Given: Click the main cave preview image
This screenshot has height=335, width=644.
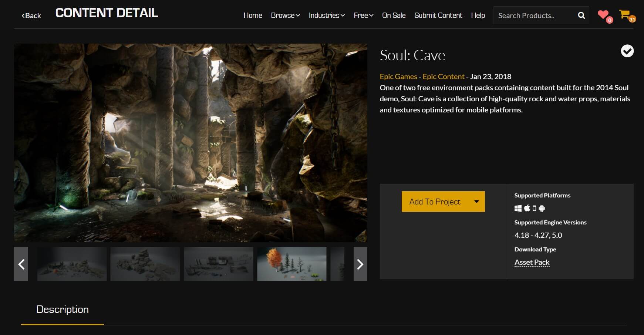Looking at the screenshot, I should (190, 143).
